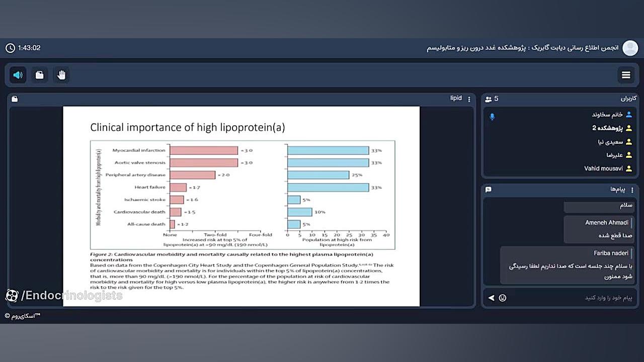Click the briefcase icon on the presentation panel
This screenshot has height=362, width=644.
[15, 99]
